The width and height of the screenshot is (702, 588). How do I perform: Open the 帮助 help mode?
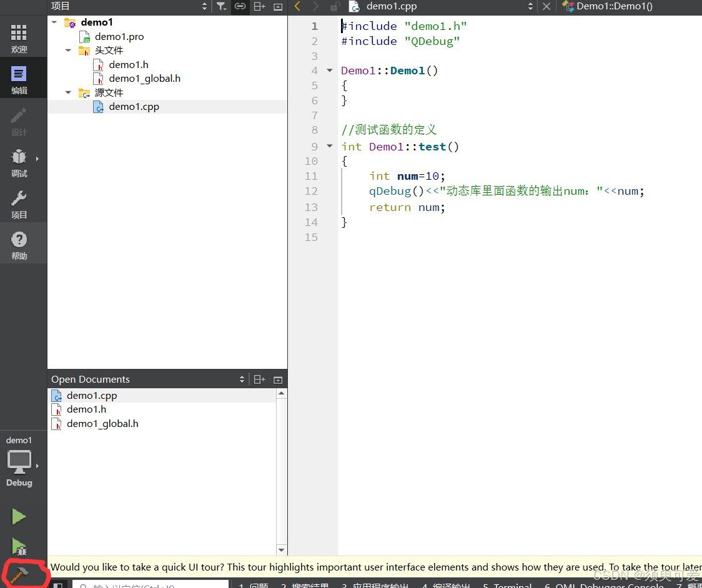click(x=19, y=245)
